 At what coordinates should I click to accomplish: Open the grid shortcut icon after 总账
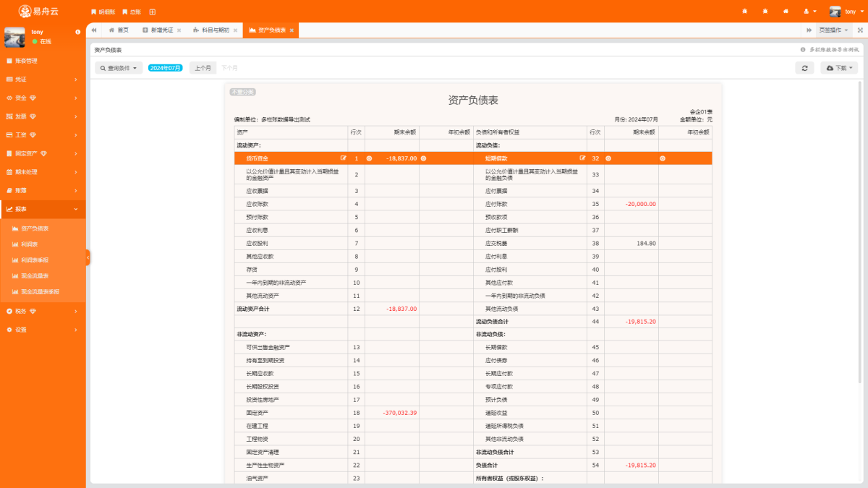click(x=152, y=12)
